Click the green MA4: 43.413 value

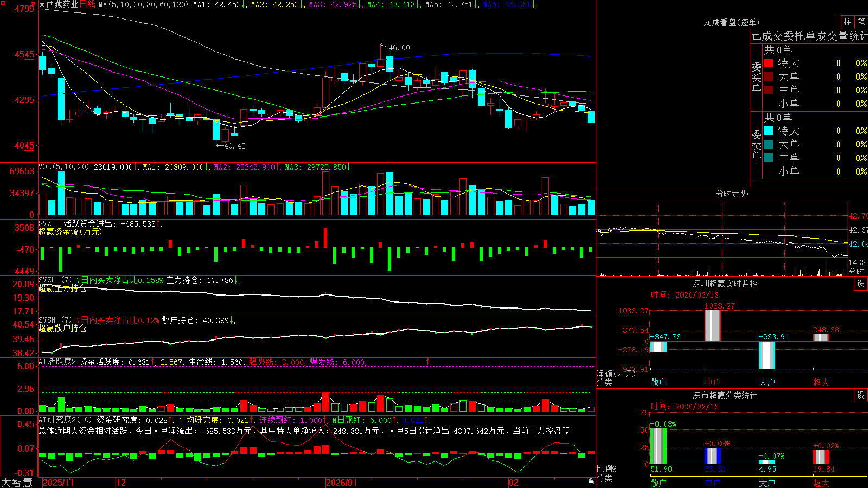[393, 4]
